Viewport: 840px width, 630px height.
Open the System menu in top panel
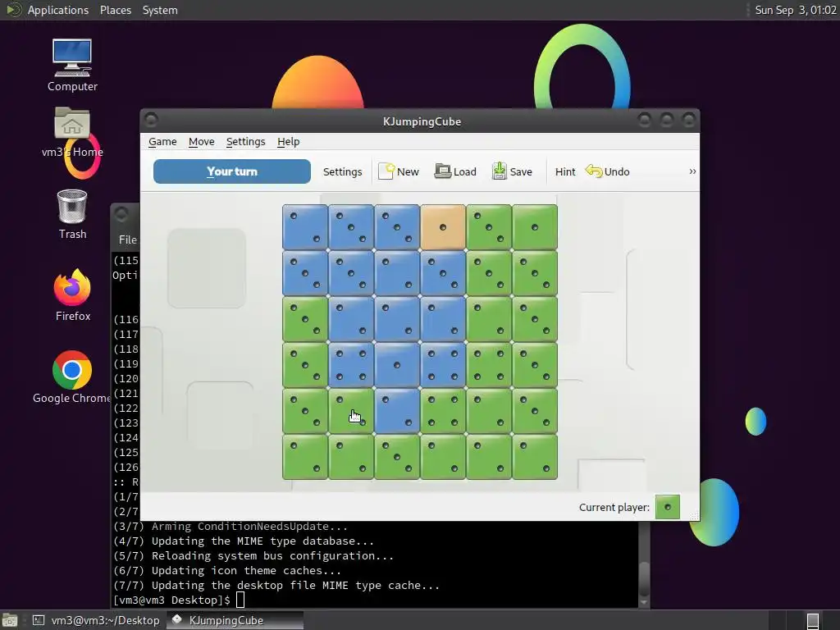pos(160,10)
